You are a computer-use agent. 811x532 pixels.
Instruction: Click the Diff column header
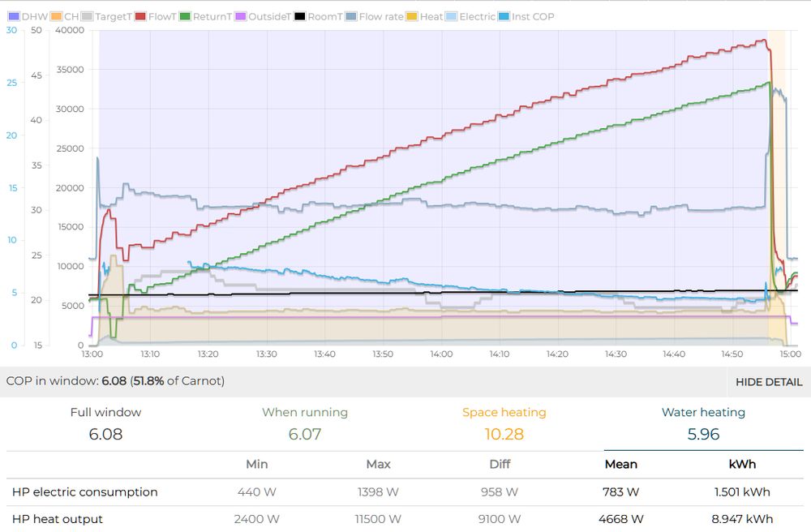500,464
